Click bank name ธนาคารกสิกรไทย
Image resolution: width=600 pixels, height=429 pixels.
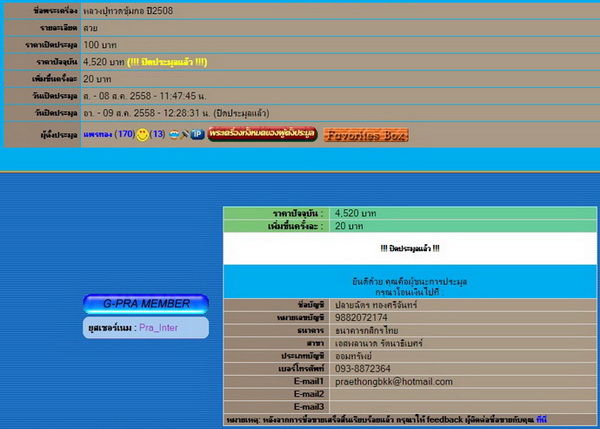[369, 330]
